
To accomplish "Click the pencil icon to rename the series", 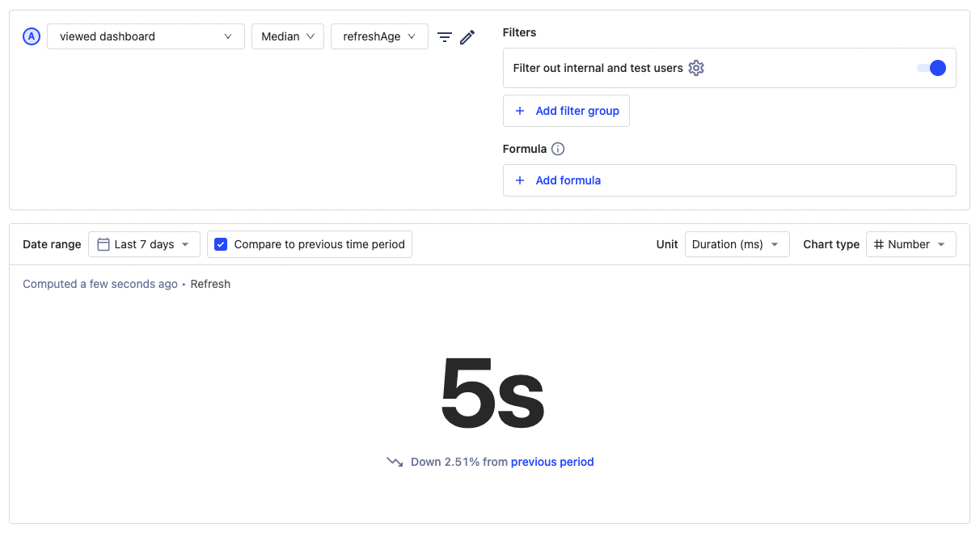I will (x=466, y=36).
